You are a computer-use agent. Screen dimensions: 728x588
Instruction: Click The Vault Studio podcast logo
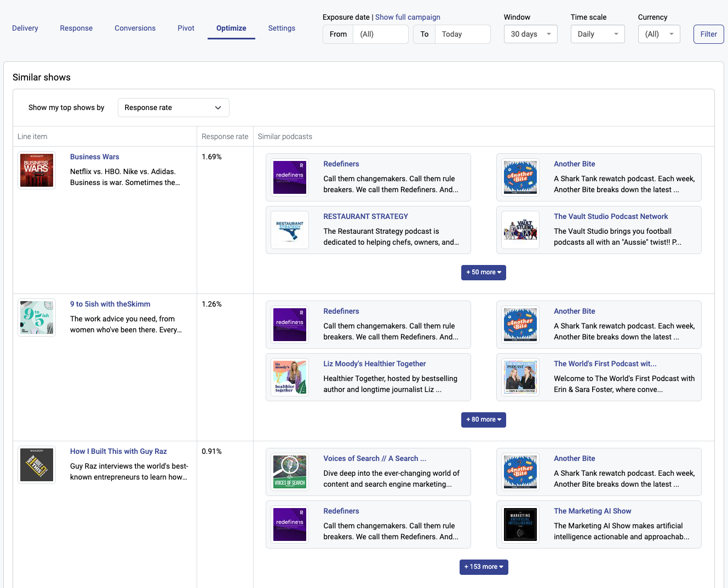coord(520,230)
